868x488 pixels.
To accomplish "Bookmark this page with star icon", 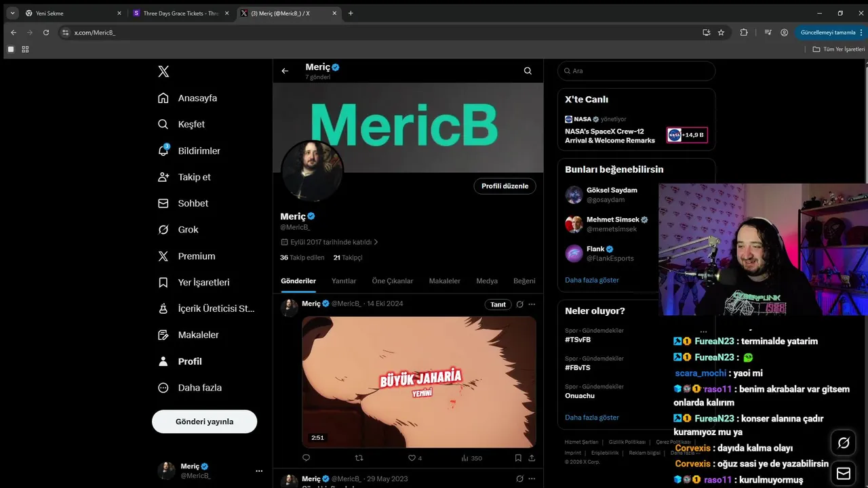I will [x=721, y=32].
